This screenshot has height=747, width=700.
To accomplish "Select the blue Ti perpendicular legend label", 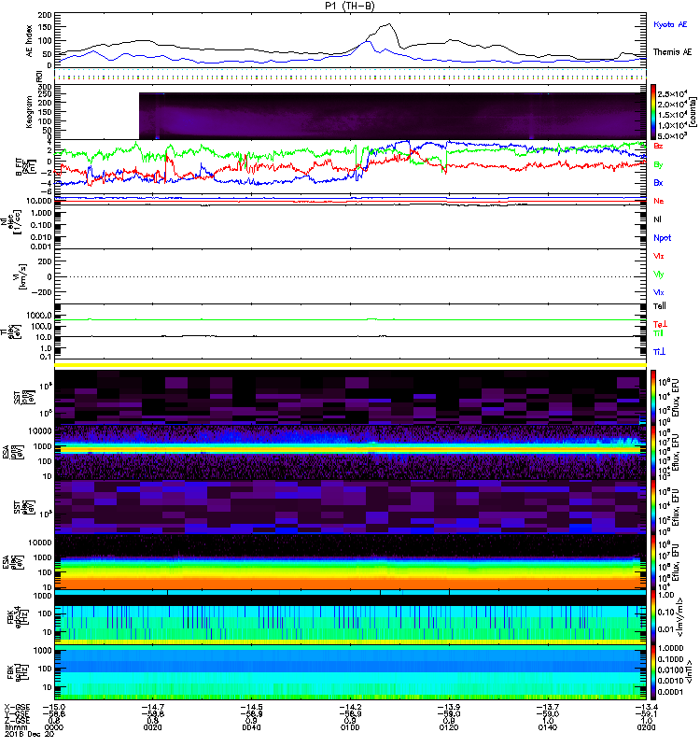I will 659,352.
